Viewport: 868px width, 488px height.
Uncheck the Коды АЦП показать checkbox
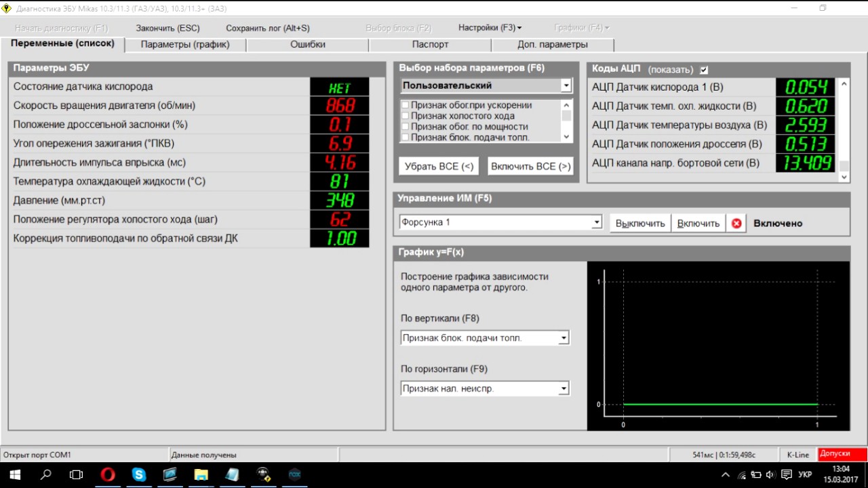click(704, 70)
